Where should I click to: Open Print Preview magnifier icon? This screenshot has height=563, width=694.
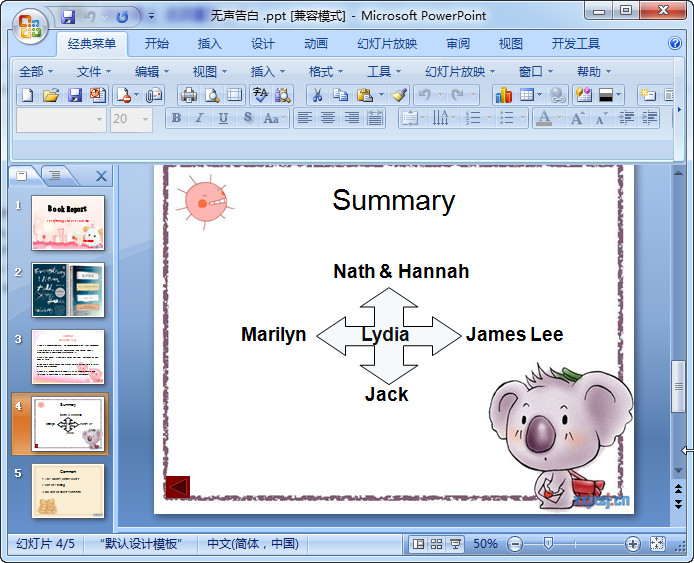(212, 95)
